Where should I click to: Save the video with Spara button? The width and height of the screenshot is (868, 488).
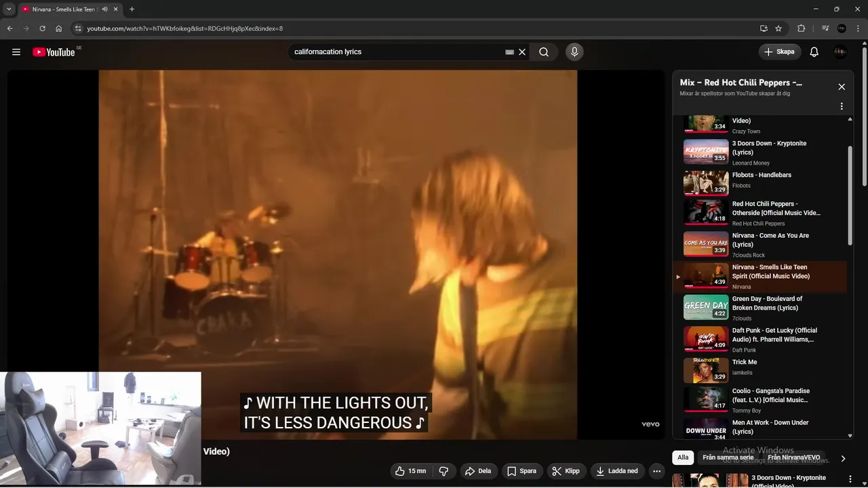point(522,471)
